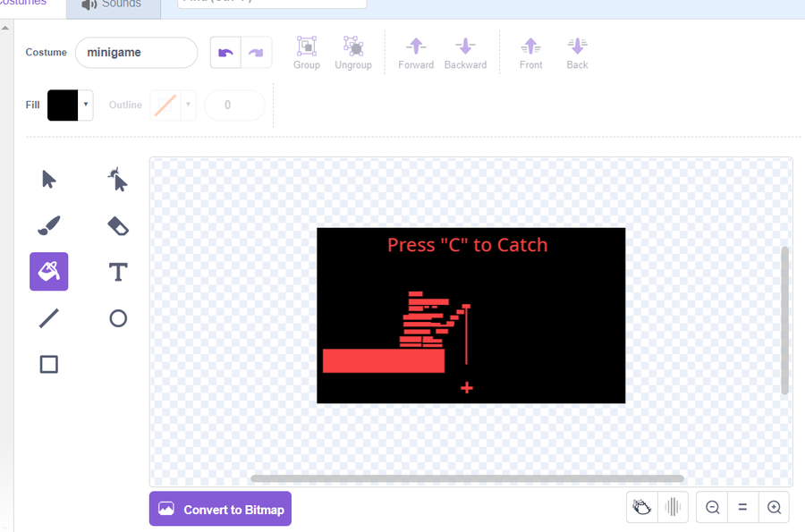Screen dimensions: 805x532
Task: Click the Undo arrow button
Action: click(x=226, y=53)
